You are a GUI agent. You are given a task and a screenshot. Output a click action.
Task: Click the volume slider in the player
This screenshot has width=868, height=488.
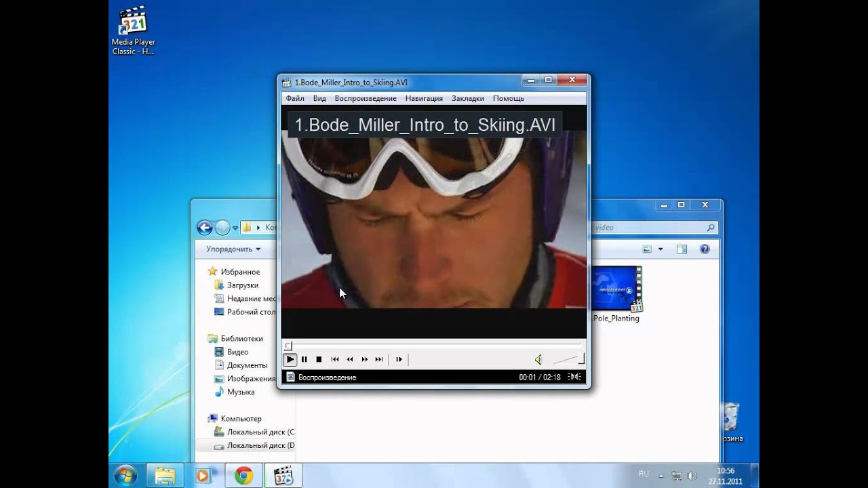[568, 359]
